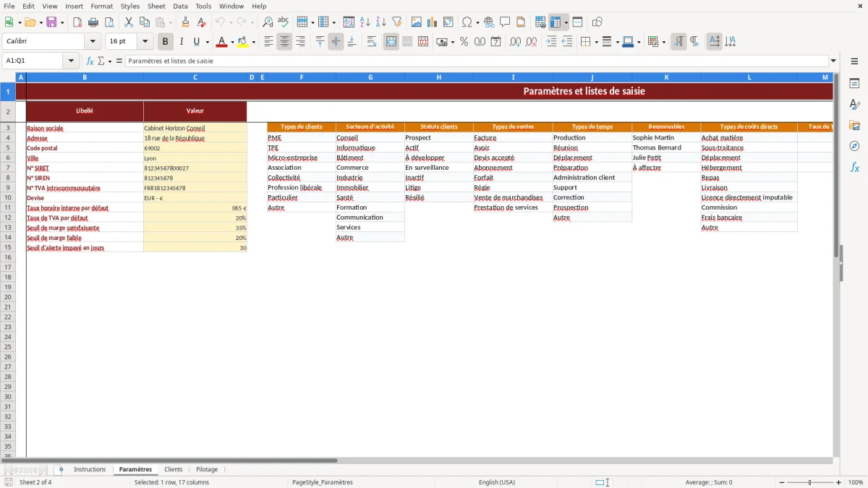Toggle Merge and Center Cells
The width and height of the screenshot is (868, 488).
(391, 42)
